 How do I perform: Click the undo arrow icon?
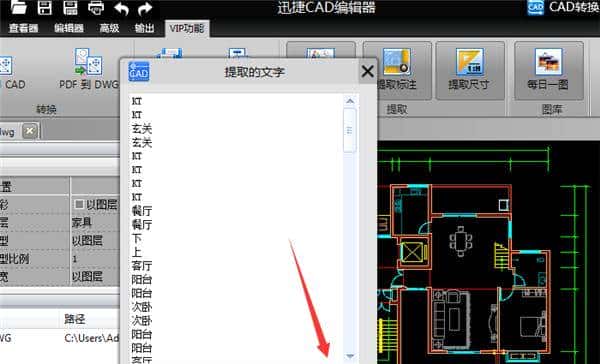point(121,8)
